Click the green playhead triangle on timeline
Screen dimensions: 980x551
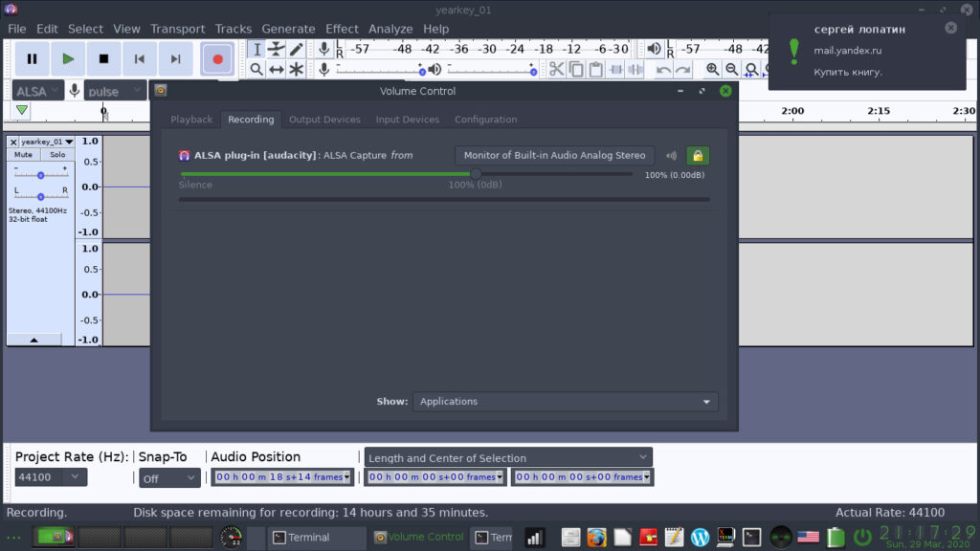pyautogui.click(x=22, y=111)
